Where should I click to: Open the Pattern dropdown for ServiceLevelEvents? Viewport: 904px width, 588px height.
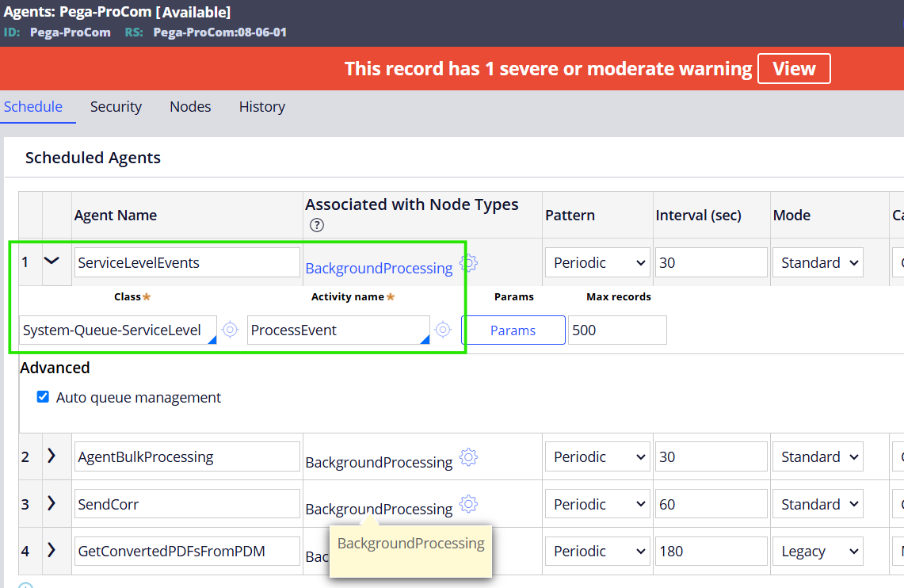point(597,262)
